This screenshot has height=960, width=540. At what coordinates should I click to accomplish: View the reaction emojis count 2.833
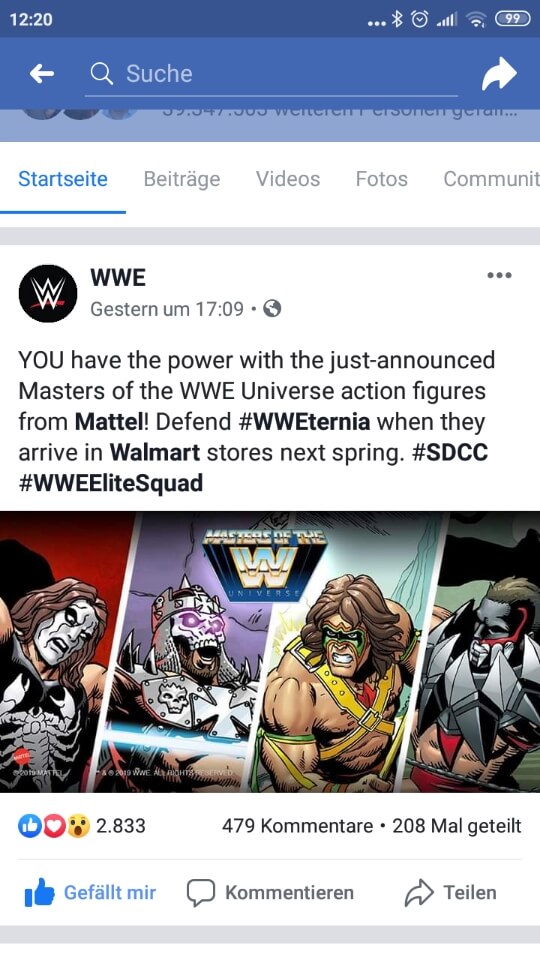[82, 825]
